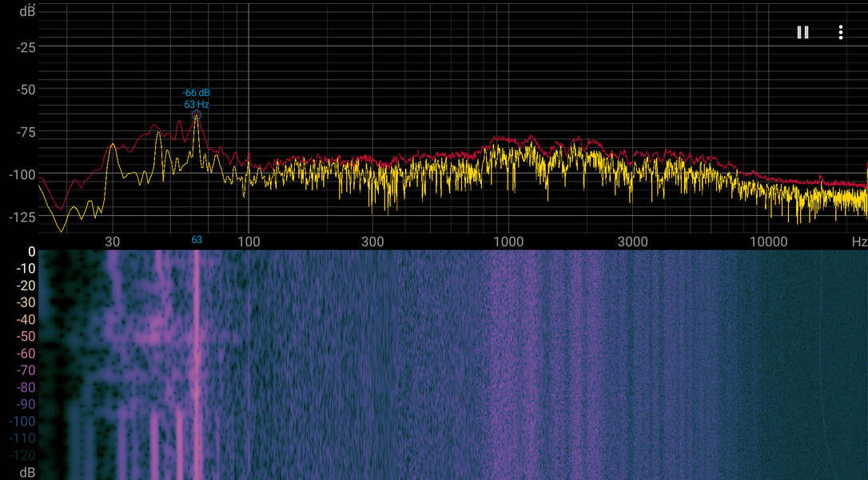Click the "-120" spectrogram color scale label
This screenshot has width=868, height=480.
tap(22, 456)
